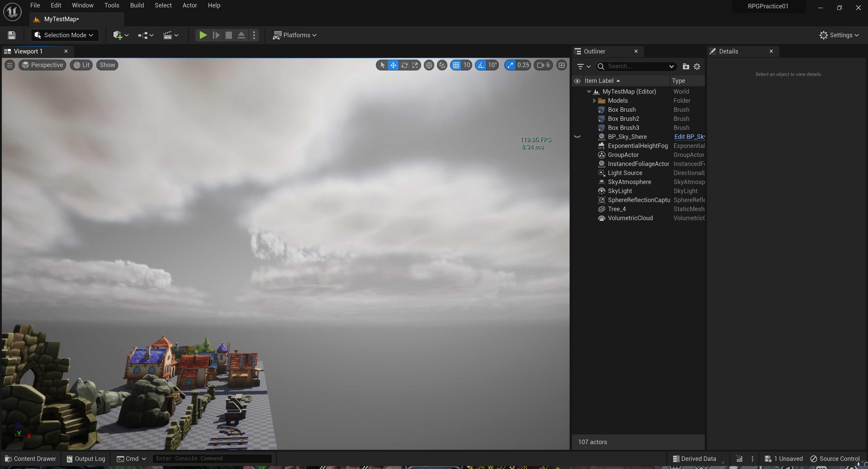
Task: Switch to the Details panel tab
Action: (x=728, y=51)
